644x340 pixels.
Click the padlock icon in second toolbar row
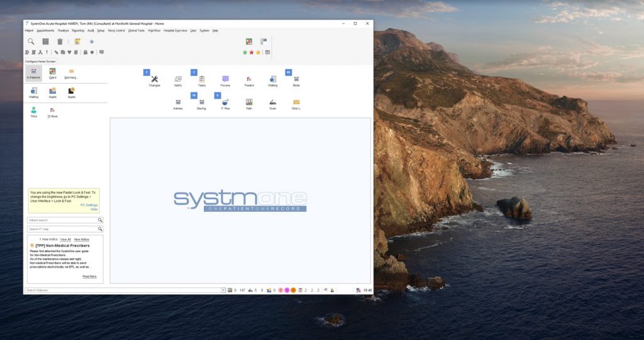tap(86, 52)
